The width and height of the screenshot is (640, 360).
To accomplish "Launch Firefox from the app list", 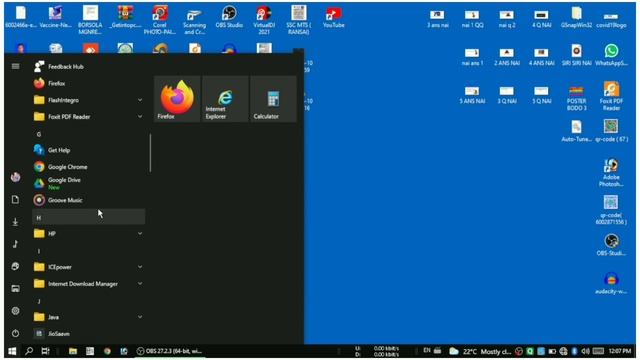I will (x=89, y=83).
